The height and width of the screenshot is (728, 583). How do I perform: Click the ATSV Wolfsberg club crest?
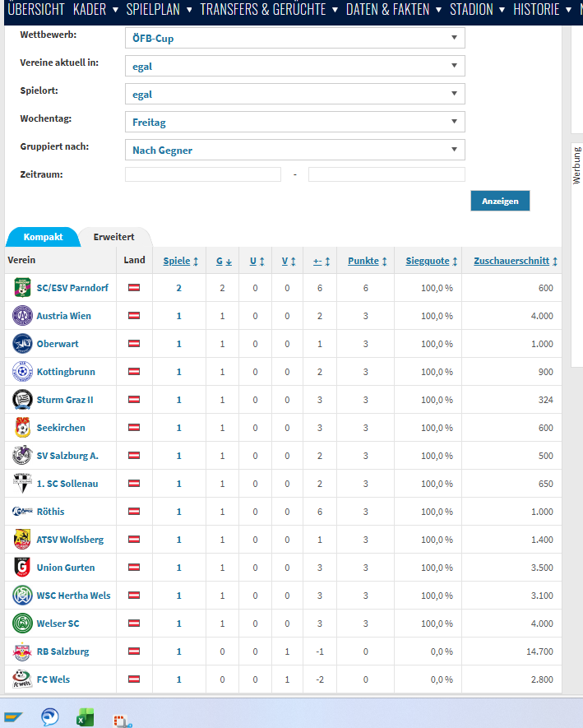[22, 540]
